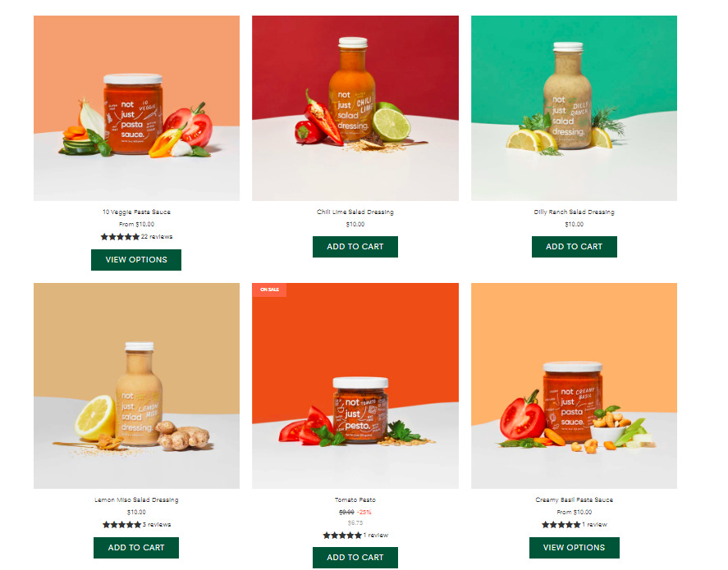Image resolution: width=728 pixels, height=570 pixels.
Task: Open the 10 Veggie Pasta Sauce title link
Action: coord(136,212)
